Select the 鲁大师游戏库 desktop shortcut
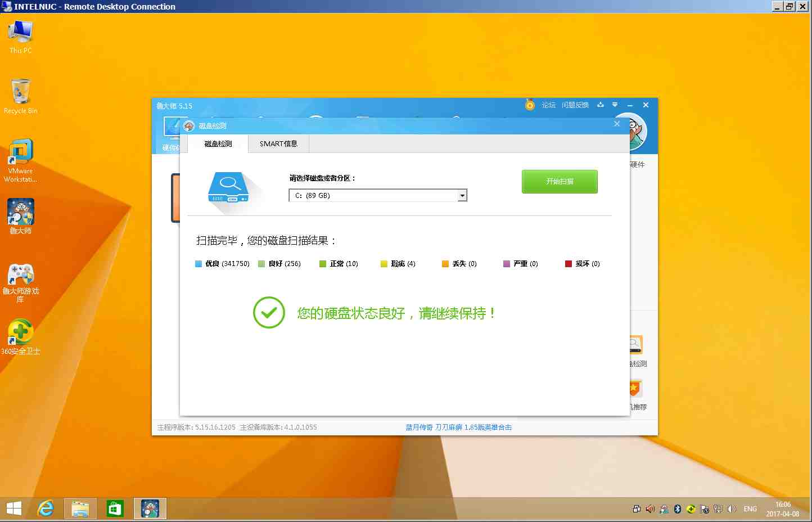Viewport: 812px width, 522px height. 20,283
